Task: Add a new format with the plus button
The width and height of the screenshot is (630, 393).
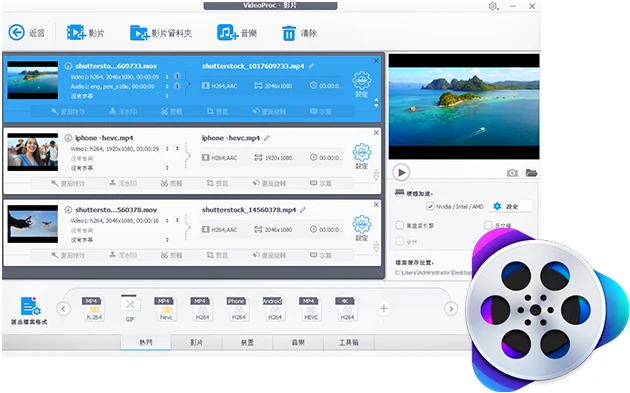Action: [383, 309]
